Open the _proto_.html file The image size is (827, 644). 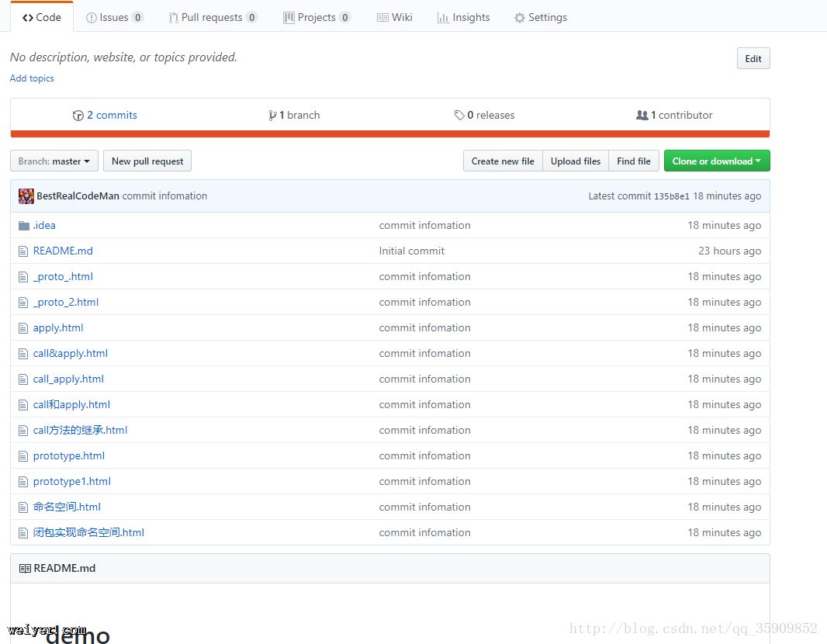pyautogui.click(x=63, y=276)
